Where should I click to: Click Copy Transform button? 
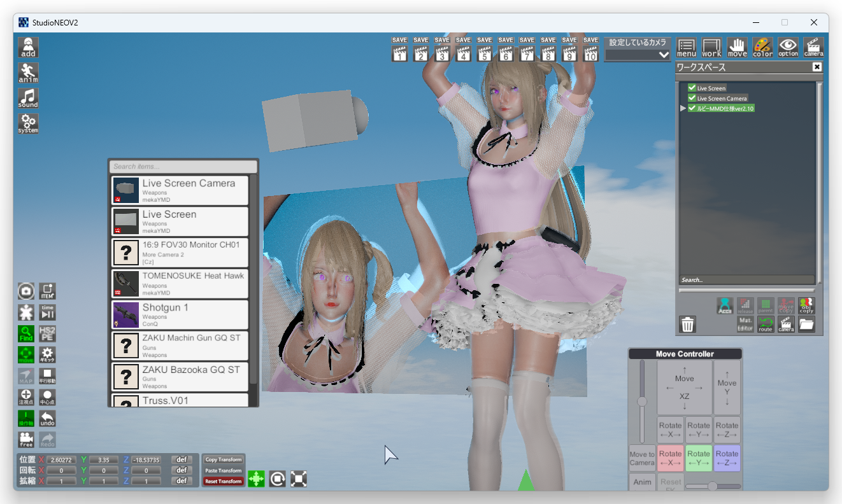[224, 459]
